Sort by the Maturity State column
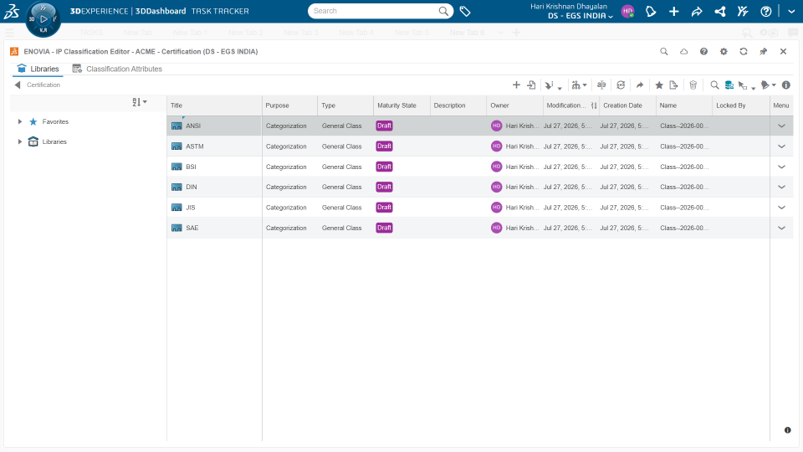 point(397,105)
